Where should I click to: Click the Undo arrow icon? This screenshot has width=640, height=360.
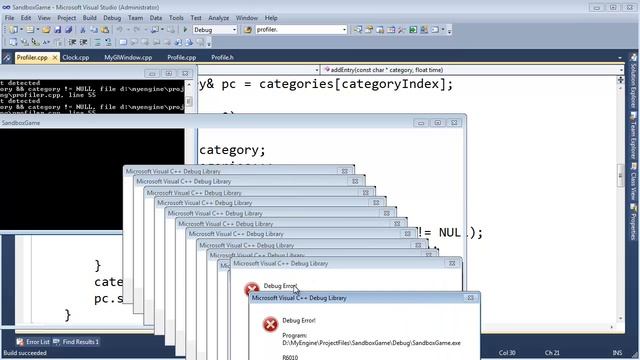pos(120,30)
